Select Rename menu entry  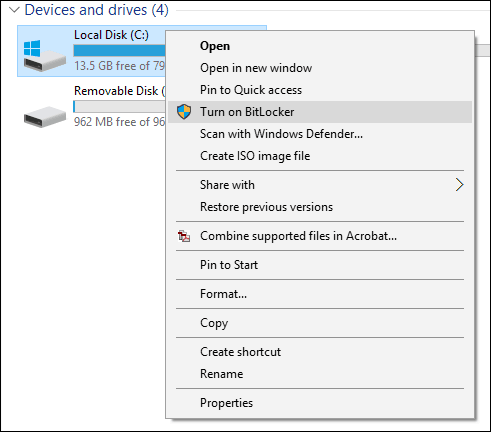coord(221,374)
